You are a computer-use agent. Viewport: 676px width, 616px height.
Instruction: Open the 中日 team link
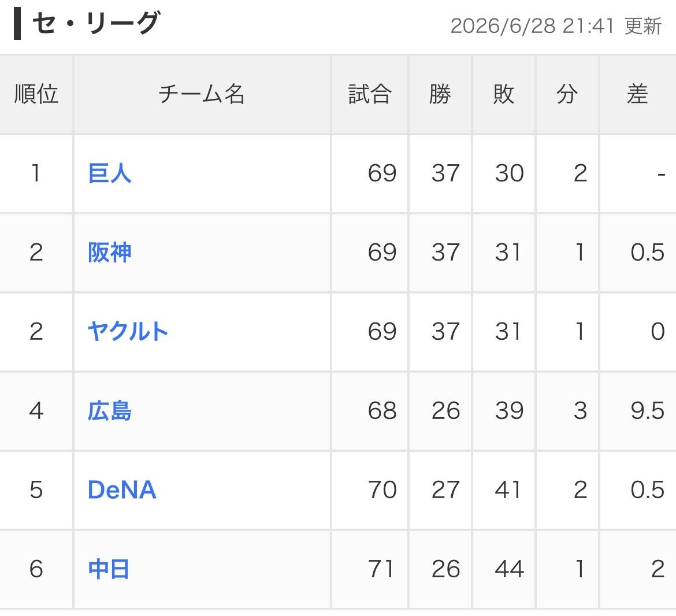109,569
